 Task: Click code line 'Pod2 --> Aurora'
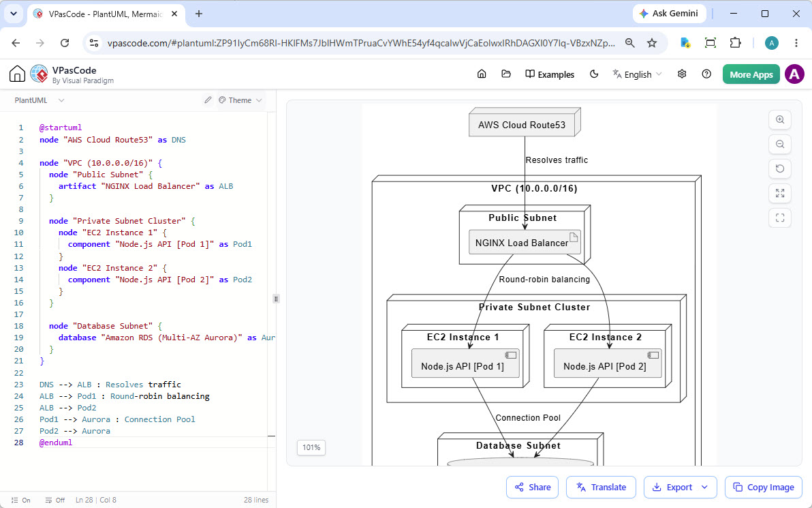[x=74, y=431]
